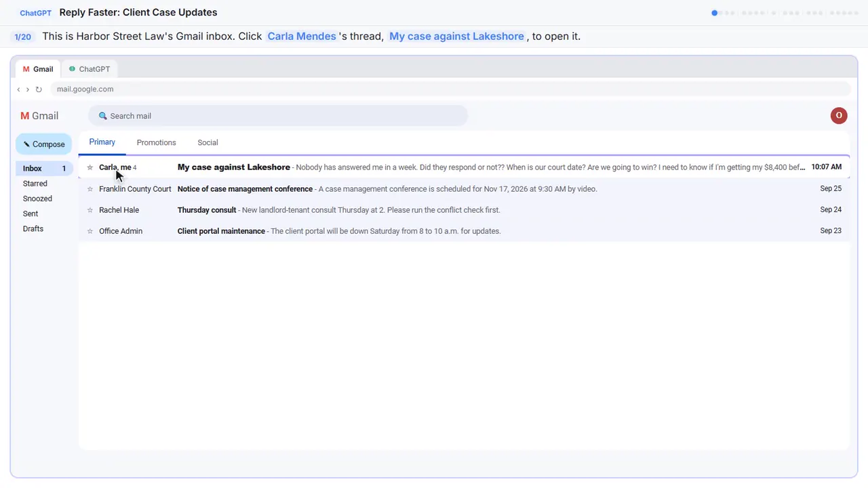Open the Social tab
Image resolution: width=868 pixels, height=488 pixels.
(208, 142)
